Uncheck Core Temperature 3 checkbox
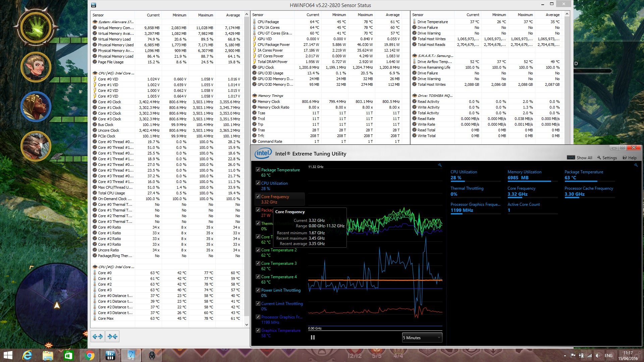The width and height of the screenshot is (644, 362). tap(258, 263)
